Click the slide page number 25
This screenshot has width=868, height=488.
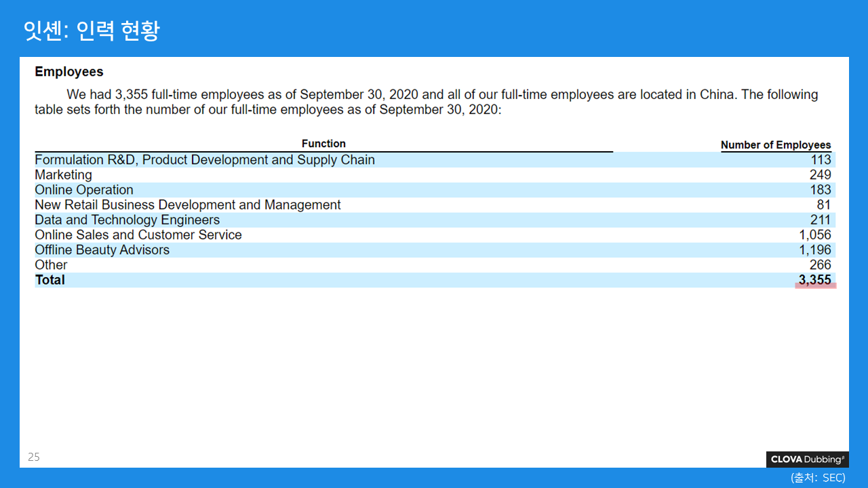tap(34, 457)
